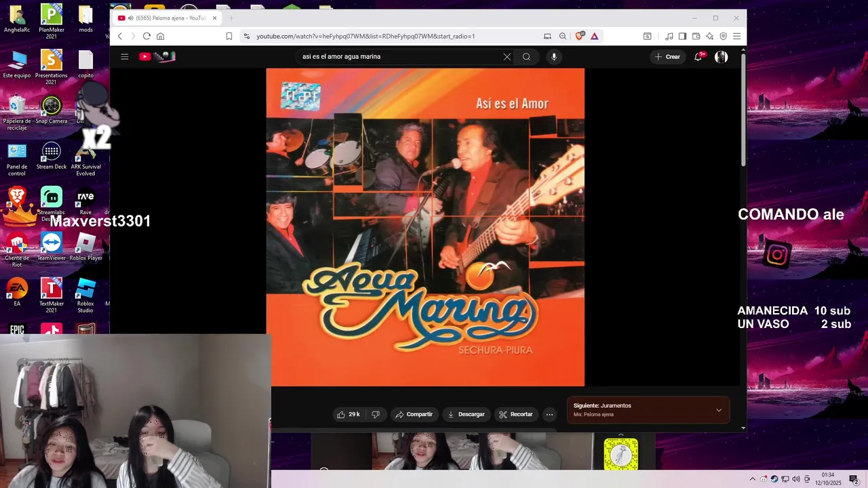This screenshot has width=868, height=488.
Task: Open the Discord tray icon
Action: click(764, 479)
